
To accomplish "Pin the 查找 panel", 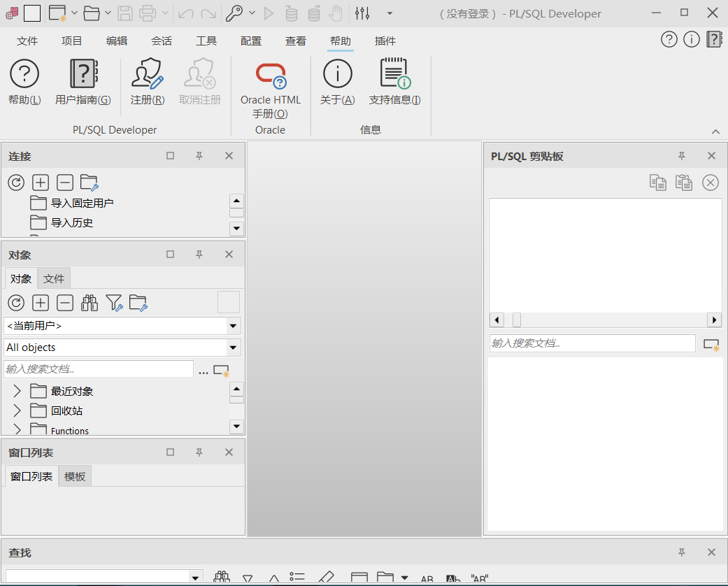I will (x=682, y=552).
